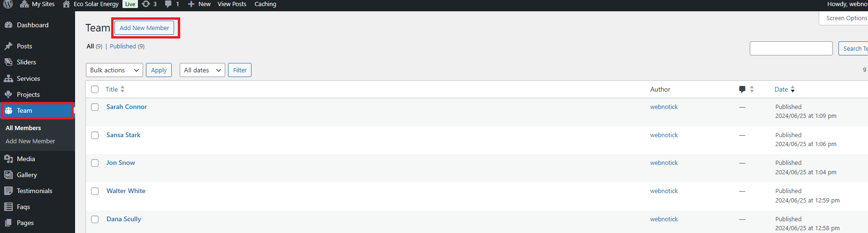Image resolution: width=868 pixels, height=233 pixels.
Task: Open the Bulk actions dropdown
Action: (x=114, y=70)
